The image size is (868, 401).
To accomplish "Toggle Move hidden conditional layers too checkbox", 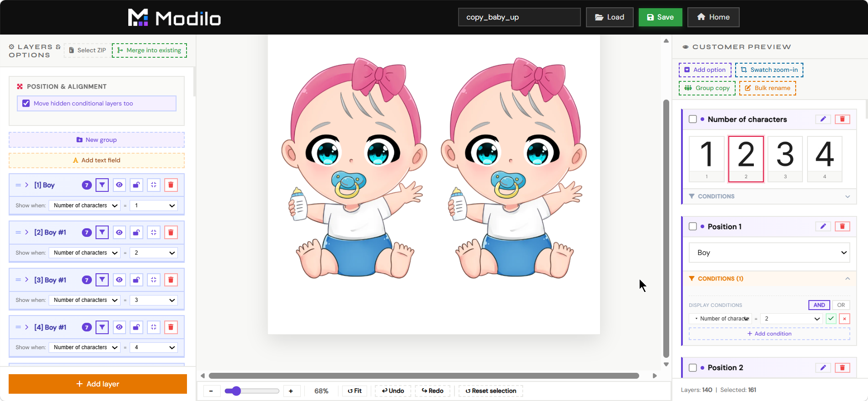I will [26, 103].
